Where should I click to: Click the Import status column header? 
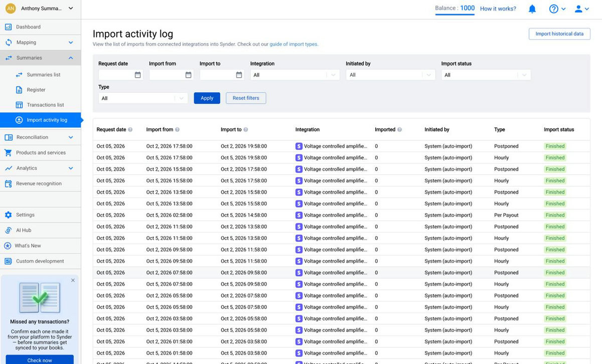(559, 130)
